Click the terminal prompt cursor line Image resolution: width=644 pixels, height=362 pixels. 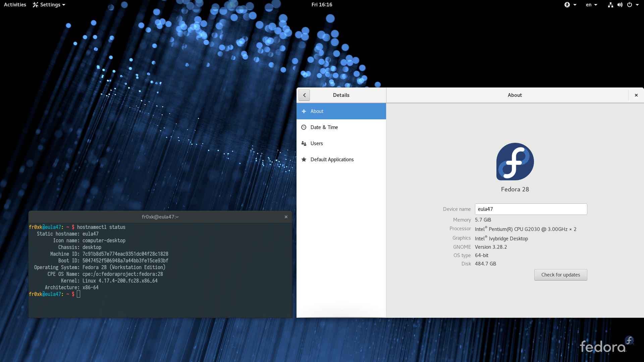78,294
